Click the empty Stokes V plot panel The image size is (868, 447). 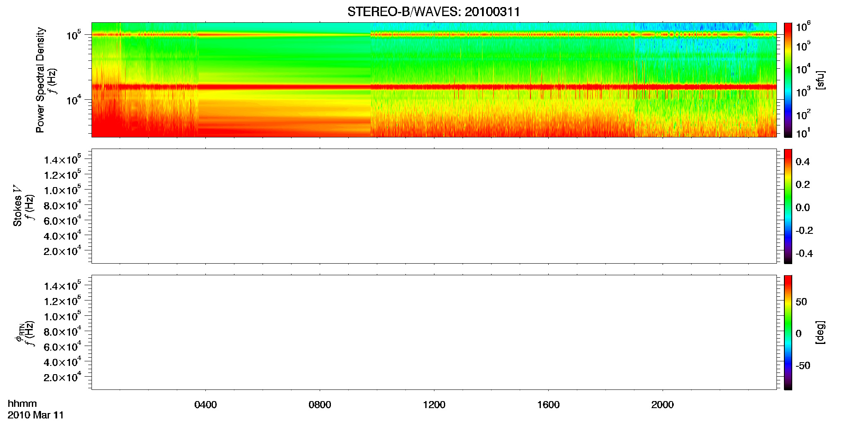tap(434, 206)
